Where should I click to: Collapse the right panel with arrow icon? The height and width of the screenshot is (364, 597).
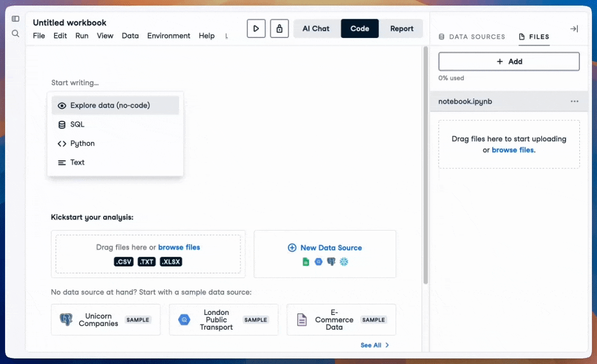(574, 29)
